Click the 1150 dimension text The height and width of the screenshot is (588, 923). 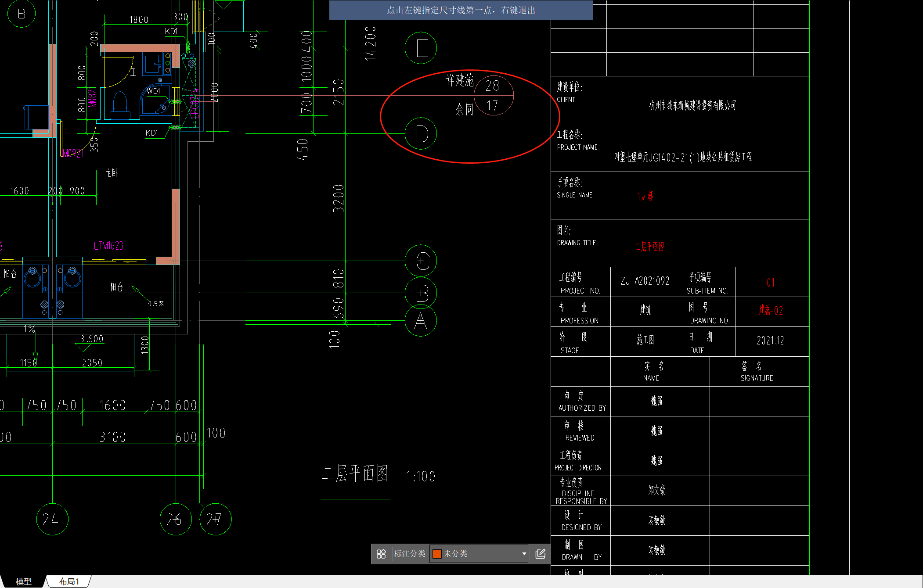pyautogui.click(x=29, y=363)
